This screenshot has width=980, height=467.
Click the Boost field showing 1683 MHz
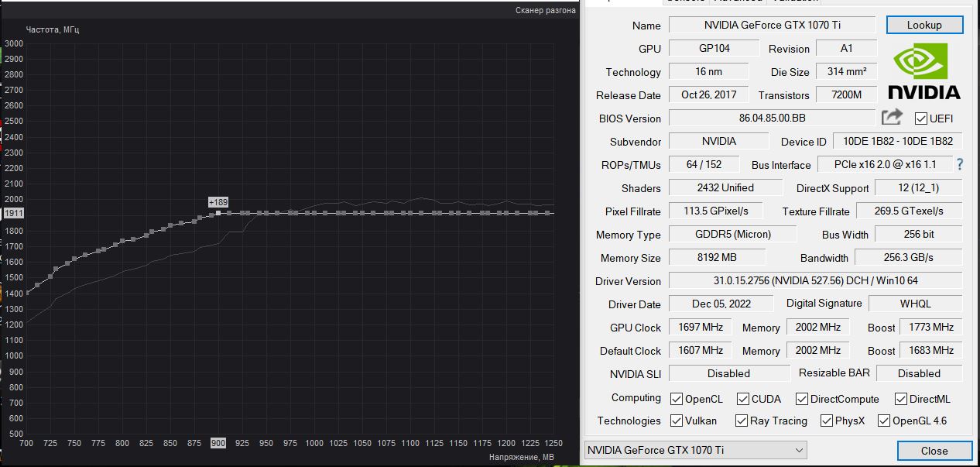point(931,350)
